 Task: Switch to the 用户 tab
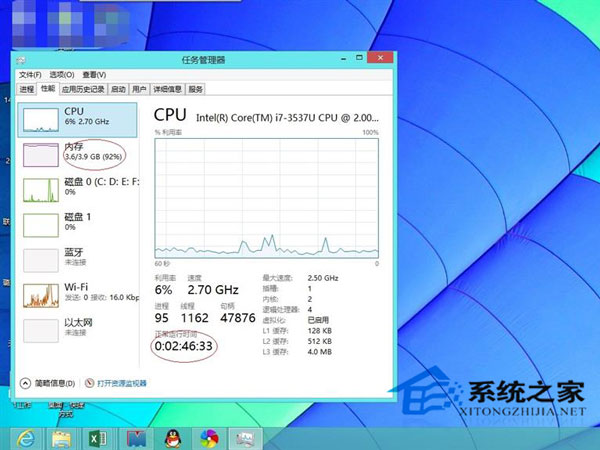[139, 89]
